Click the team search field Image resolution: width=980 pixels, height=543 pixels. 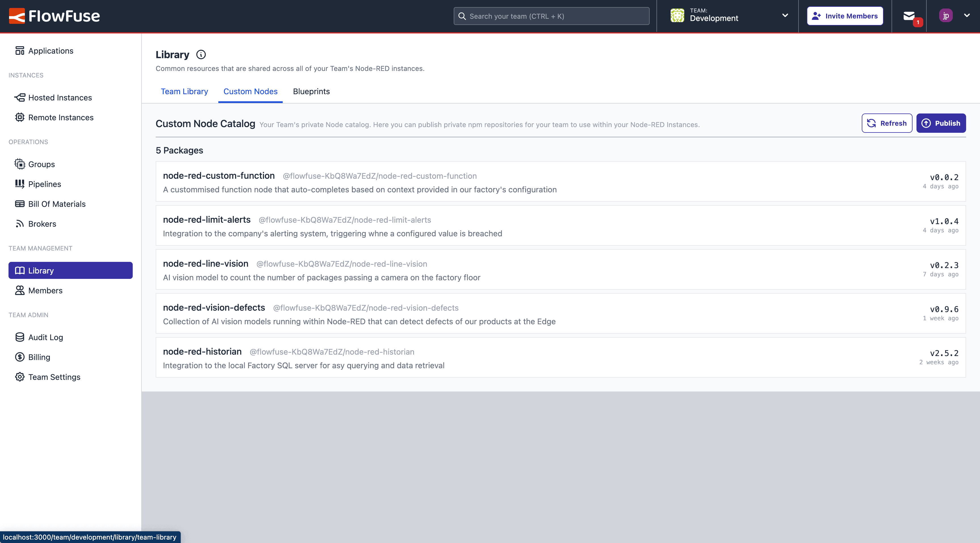[551, 16]
